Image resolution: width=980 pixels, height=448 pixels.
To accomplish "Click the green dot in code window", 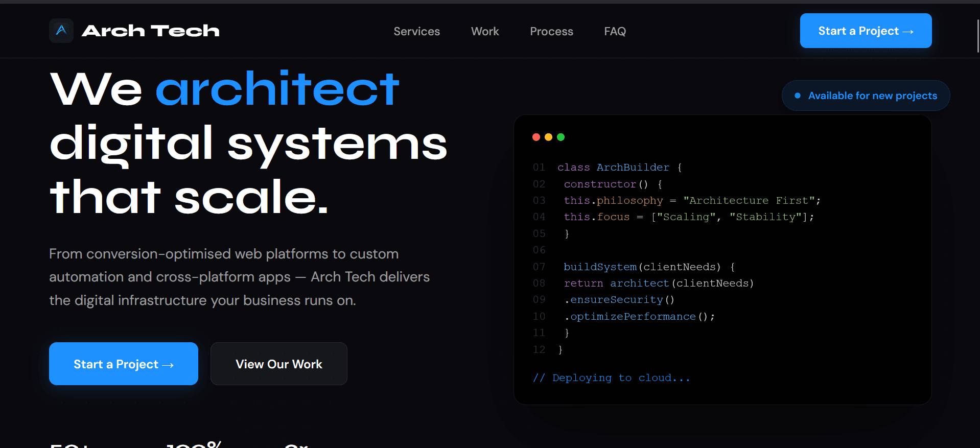I will (x=561, y=137).
